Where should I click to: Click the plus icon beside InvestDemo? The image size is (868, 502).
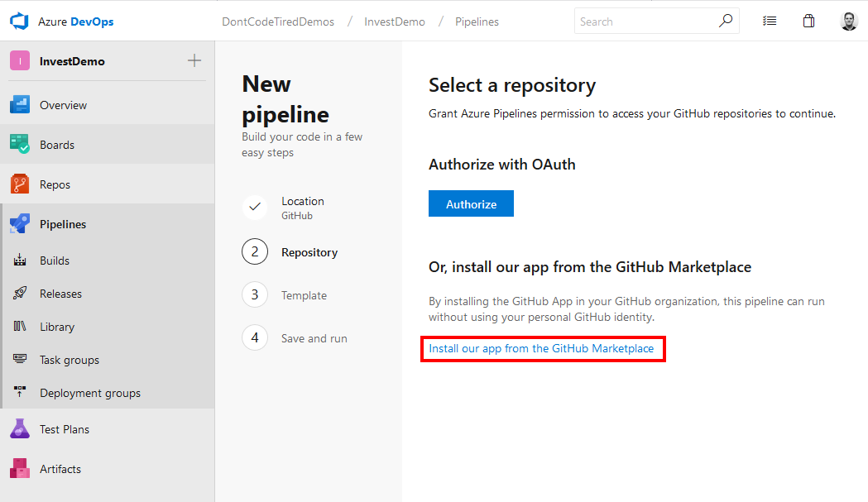coord(194,60)
